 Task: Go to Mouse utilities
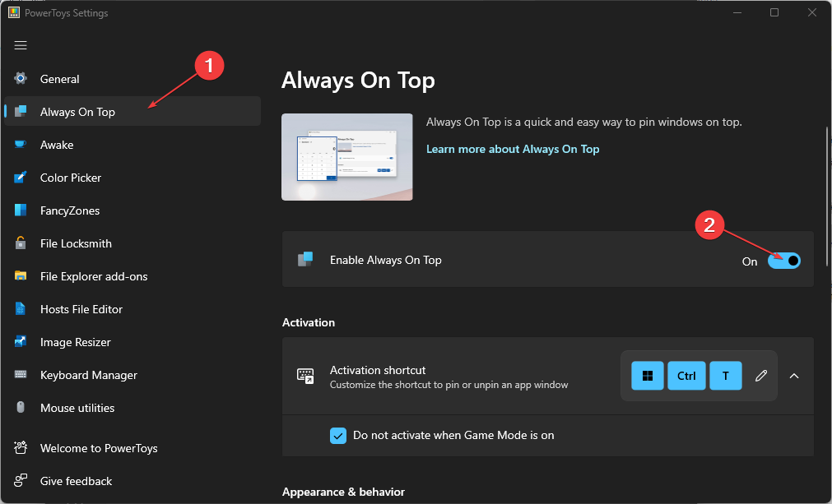pyautogui.click(x=132, y=407)
